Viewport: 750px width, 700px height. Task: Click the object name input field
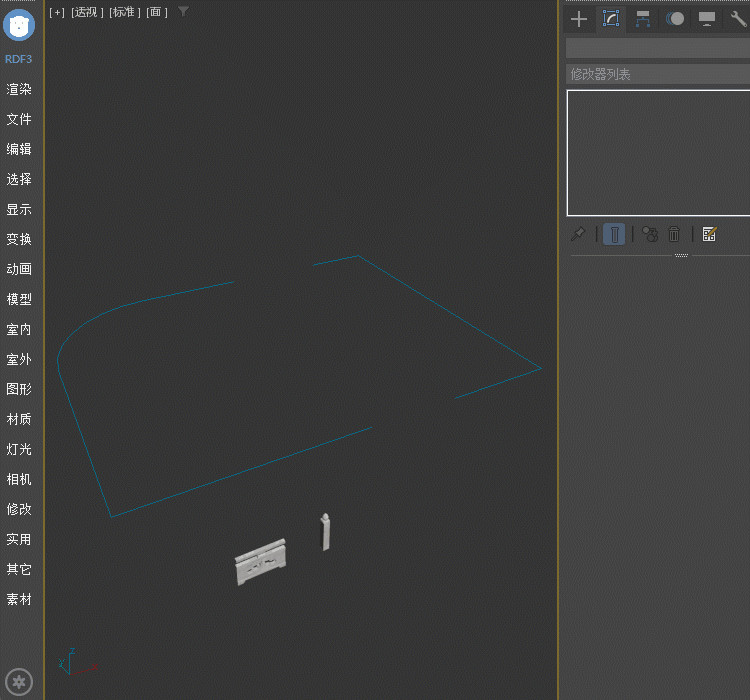(657, 48)
